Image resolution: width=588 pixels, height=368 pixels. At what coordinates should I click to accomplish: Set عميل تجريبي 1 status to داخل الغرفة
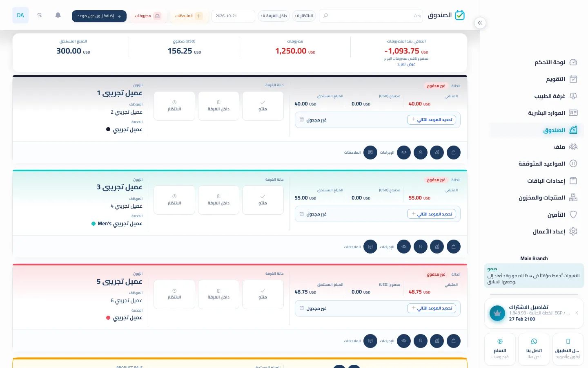(x=218, y=106)
